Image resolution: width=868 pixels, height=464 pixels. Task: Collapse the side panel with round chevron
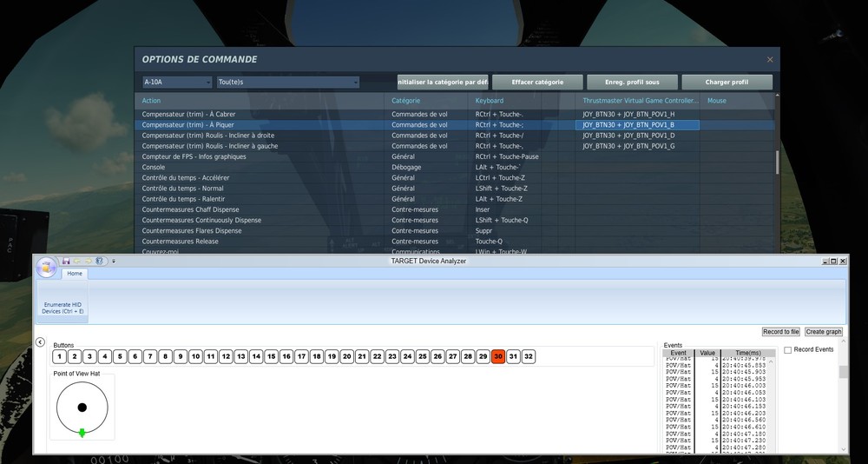pos(40,342)
